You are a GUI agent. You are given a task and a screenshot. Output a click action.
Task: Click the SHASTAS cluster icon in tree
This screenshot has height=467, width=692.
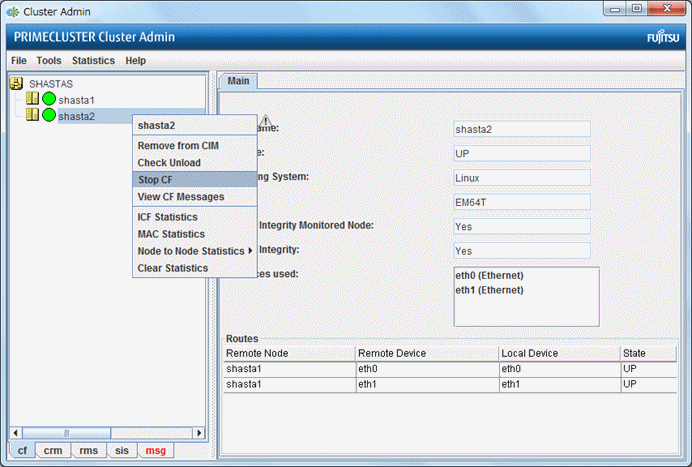pos(16,85)
